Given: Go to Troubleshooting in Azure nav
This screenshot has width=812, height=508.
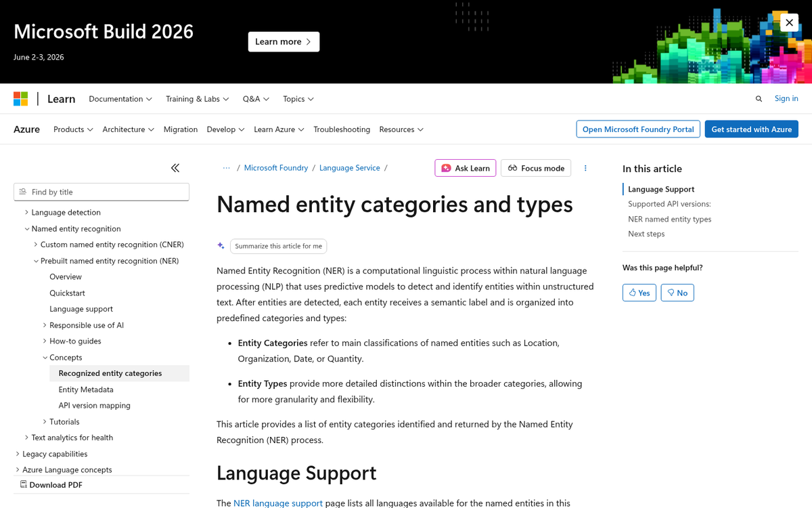Looking at the screenshot, I should [342, 129].
